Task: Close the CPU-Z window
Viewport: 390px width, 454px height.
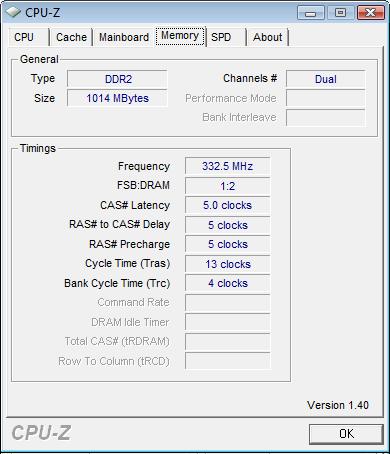Action: coord(370,13)
